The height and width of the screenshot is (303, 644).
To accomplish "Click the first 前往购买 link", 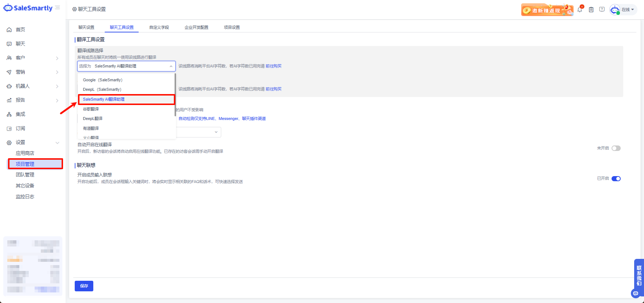I will click(273, 66).
